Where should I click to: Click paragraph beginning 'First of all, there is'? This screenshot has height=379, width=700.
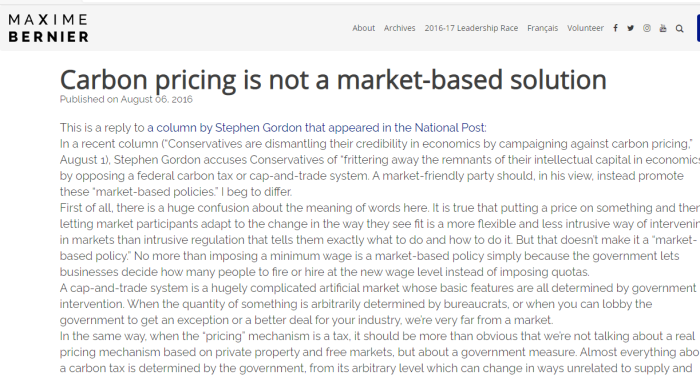click(380, 240)
